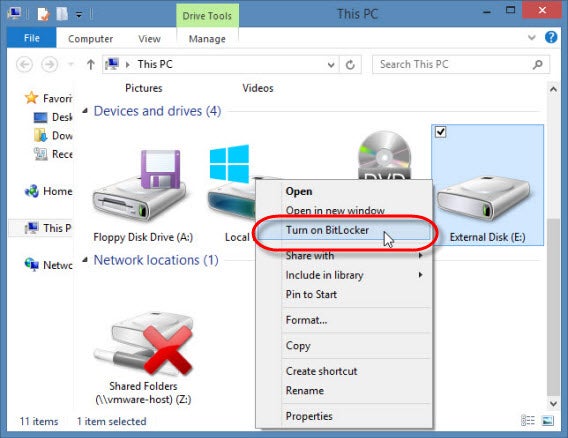Go forward with the Forward arrow

point(49,64)
